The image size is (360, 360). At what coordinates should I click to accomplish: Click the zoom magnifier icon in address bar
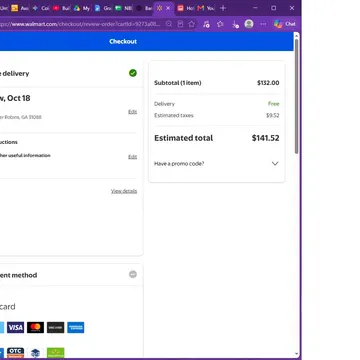click(169, 24)
